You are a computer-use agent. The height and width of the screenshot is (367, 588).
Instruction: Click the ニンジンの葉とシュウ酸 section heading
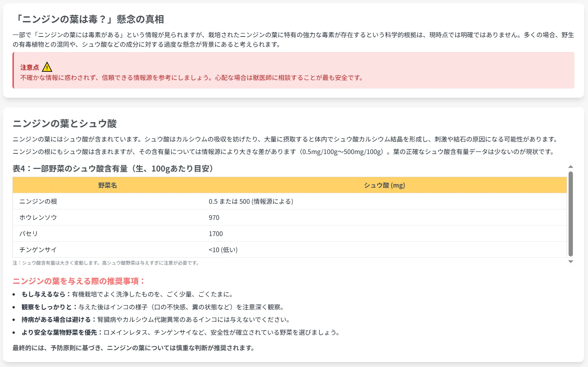(65, 123)
